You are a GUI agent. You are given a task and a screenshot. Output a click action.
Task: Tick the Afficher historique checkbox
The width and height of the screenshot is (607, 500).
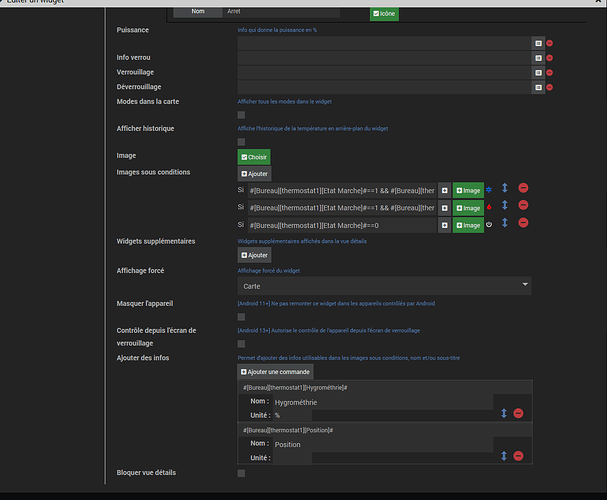tap(241, 142)
